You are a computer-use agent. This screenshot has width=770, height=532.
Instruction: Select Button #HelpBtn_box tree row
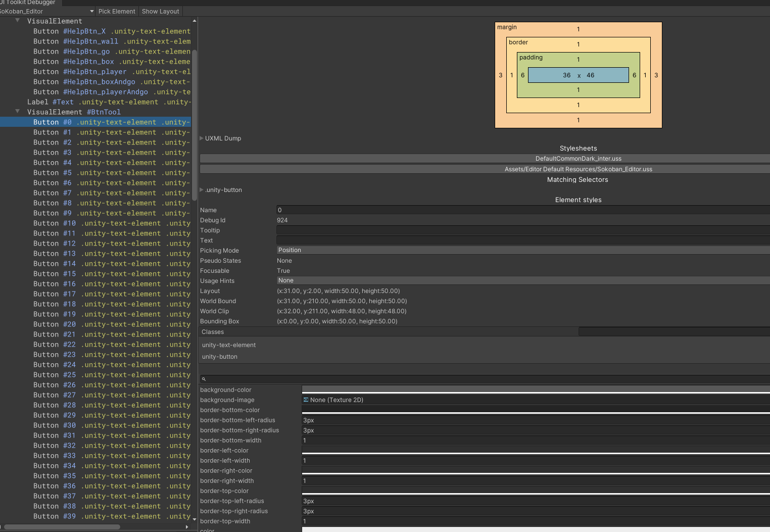click(x=95, y=62)
